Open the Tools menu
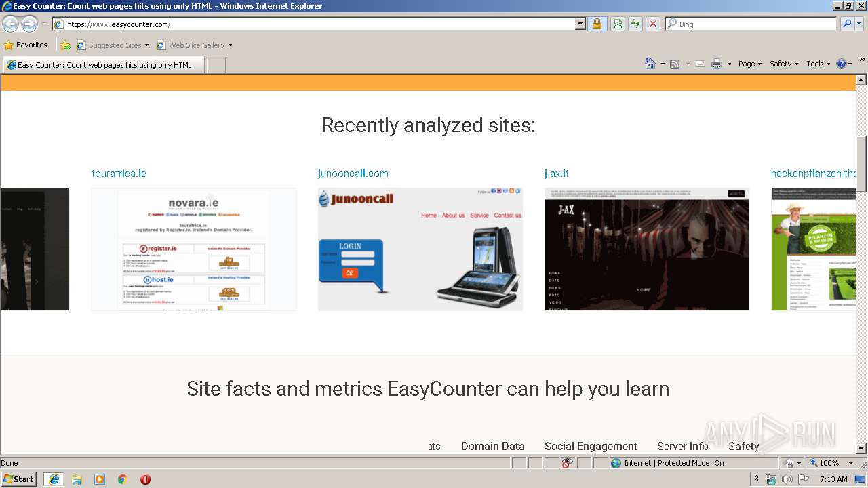 (818, 64)
